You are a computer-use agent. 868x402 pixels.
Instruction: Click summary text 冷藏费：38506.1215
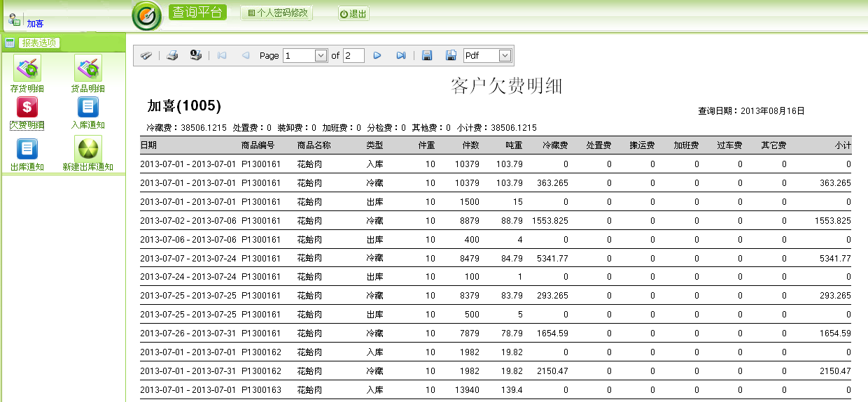coord(186,128)
